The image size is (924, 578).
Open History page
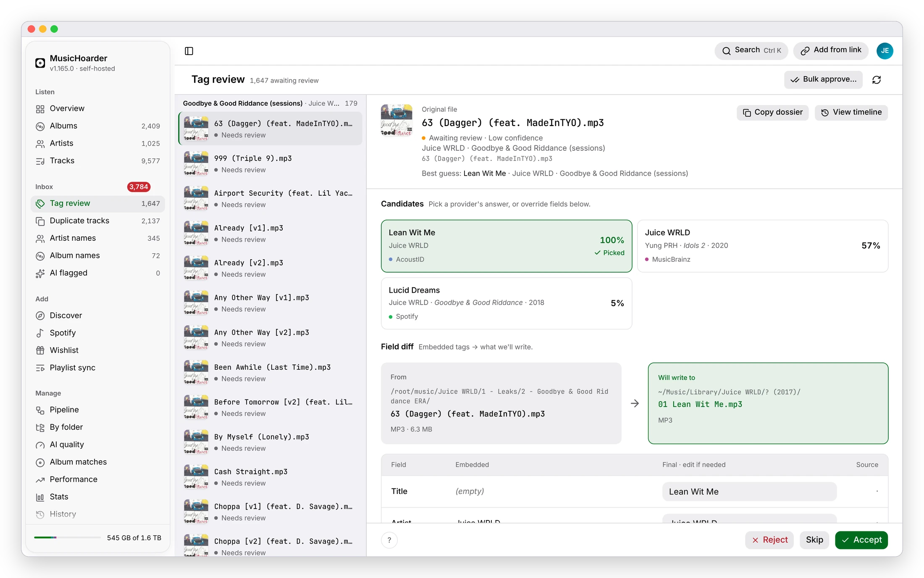[x=98, y=514]
